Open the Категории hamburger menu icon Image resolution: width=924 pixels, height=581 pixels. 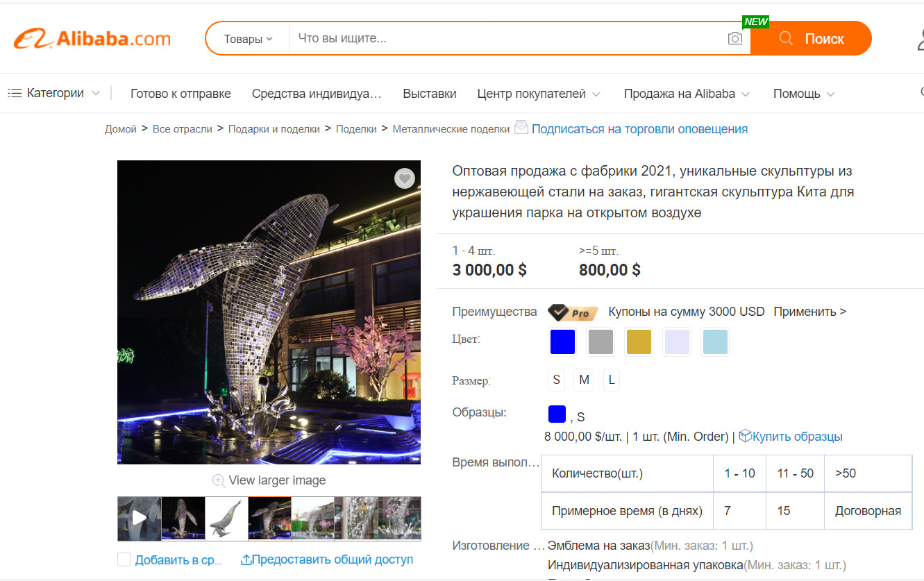(15, 93)
